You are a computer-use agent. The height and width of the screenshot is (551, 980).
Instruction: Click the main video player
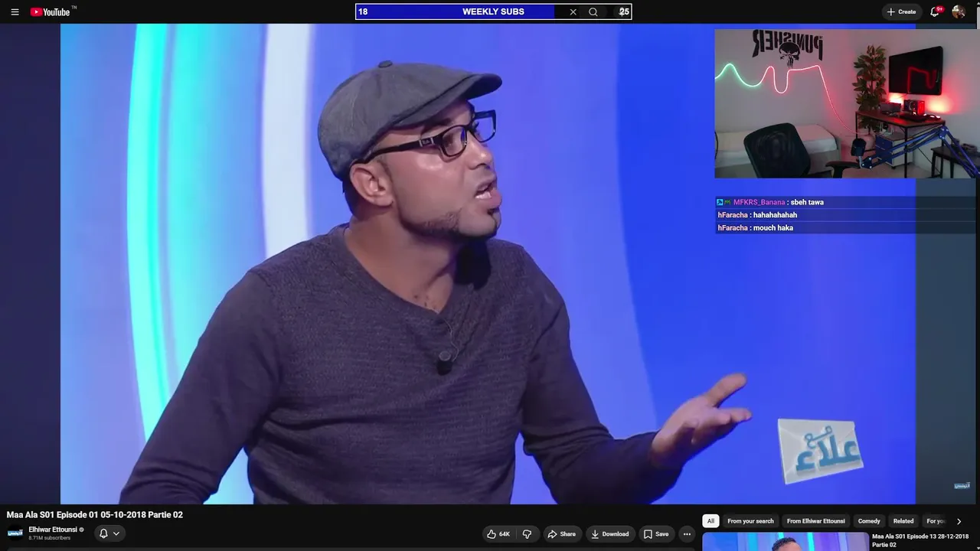click(x=488, y=264)
